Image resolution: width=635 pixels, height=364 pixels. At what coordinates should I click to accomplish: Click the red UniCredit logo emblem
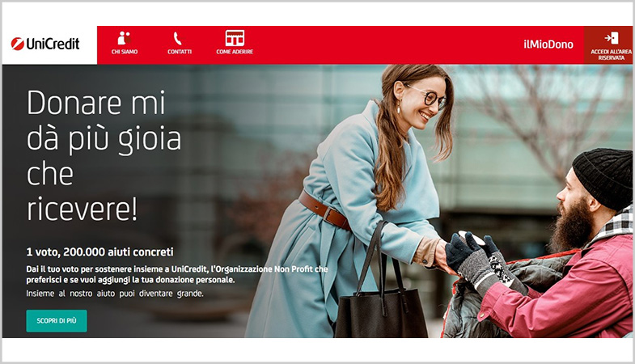pyautogui.click(x=18, y=44)
